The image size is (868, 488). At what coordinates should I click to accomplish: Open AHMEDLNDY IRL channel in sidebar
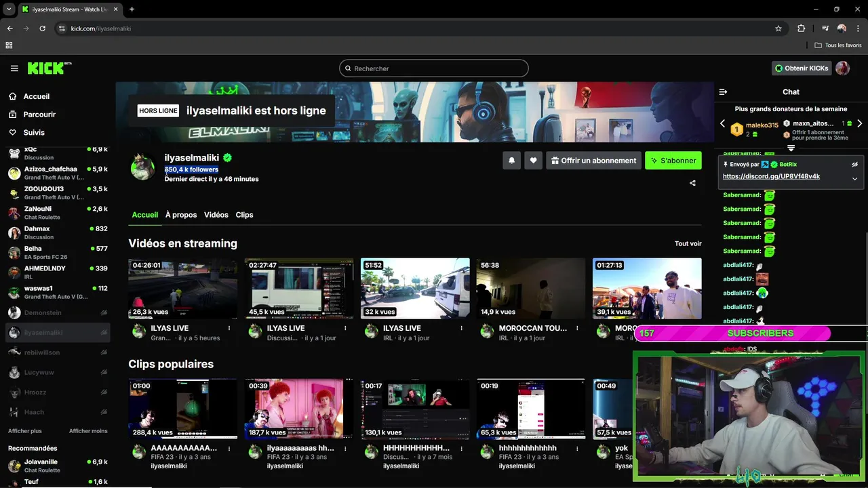click(x=58, y=272)
